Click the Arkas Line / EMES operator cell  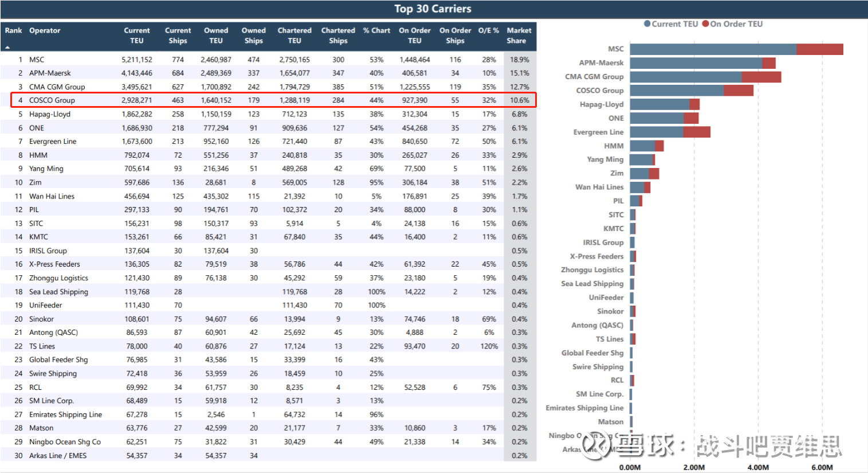point(58,456)
